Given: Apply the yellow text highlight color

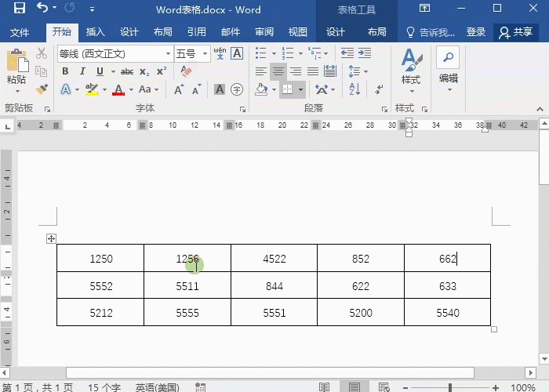Looking at the screenshot, I should [x=92, y=89].
